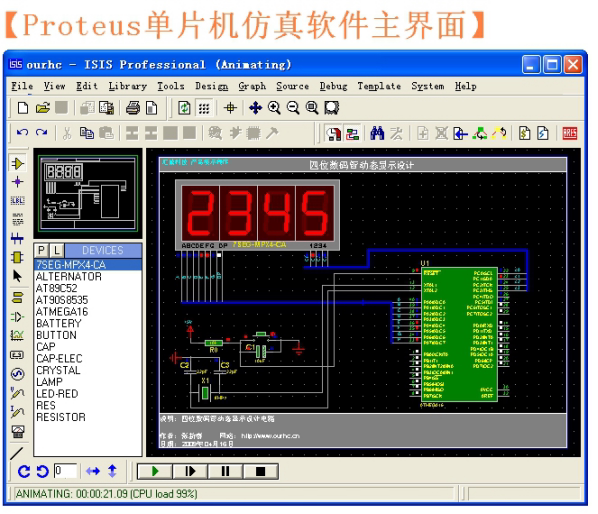
Task: Select the Bus tool
Action: point(18,239)
